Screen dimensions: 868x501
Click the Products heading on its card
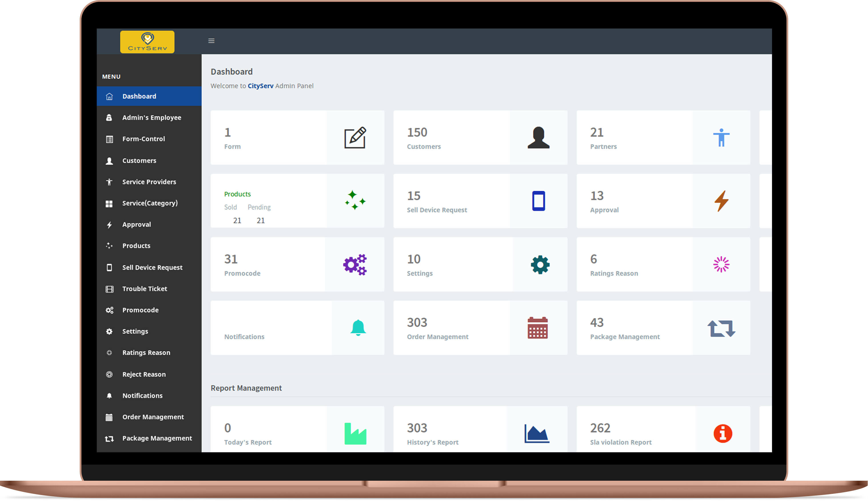pyautogui.click(x=237, y=194)
